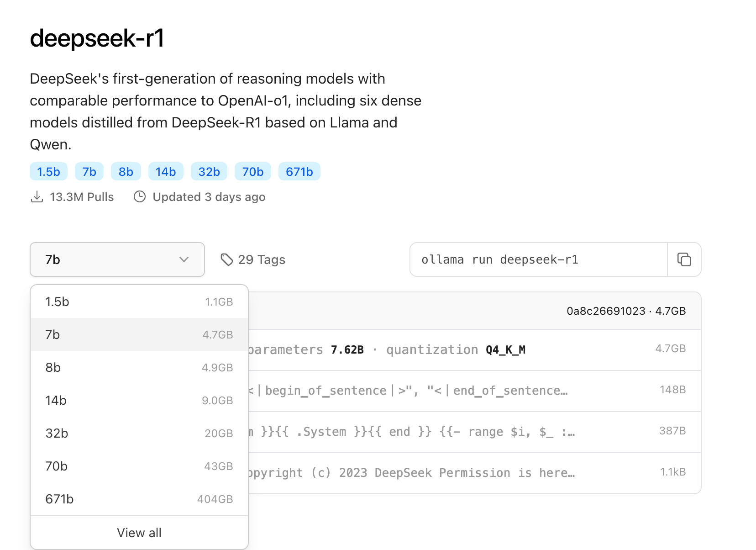Copy the ollama run command icon

click(x=684, y=259)
